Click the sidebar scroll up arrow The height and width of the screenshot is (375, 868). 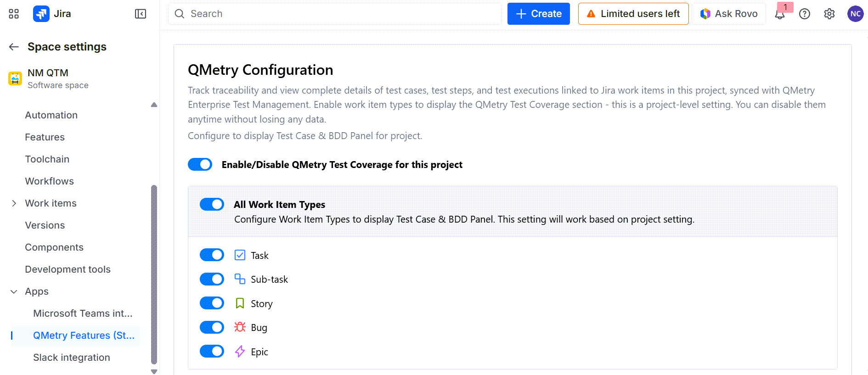coord(154,105)
